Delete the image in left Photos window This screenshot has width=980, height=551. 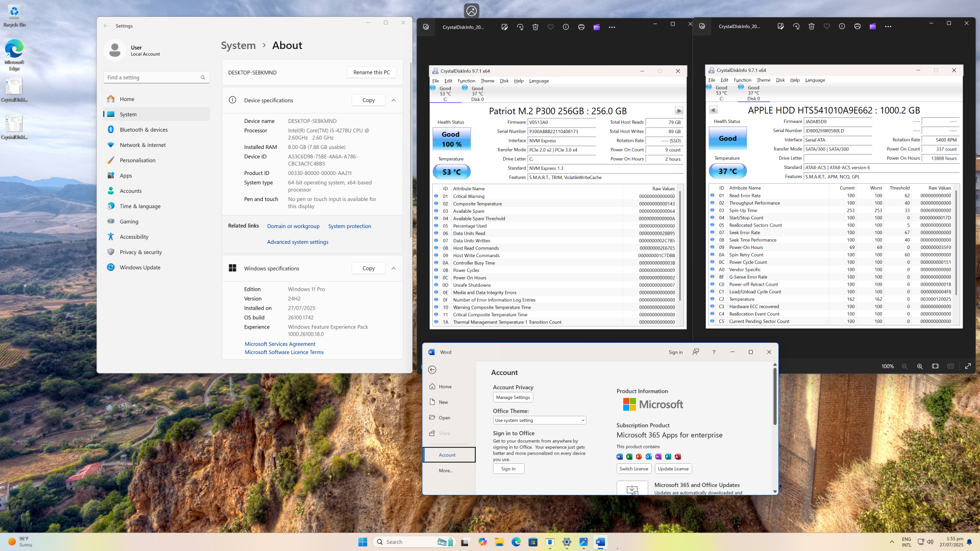tap(535, 27)
